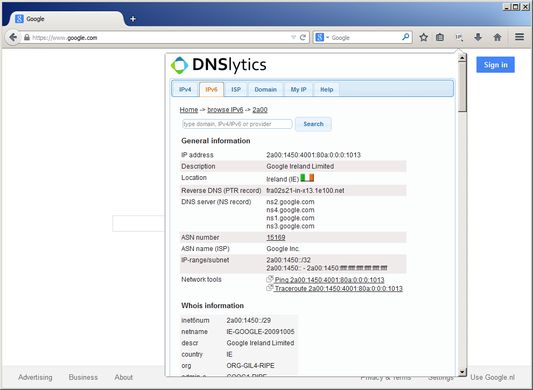Open the bookmarks list icon
Viewport: 533px width, 390px height.
(440, 37)
